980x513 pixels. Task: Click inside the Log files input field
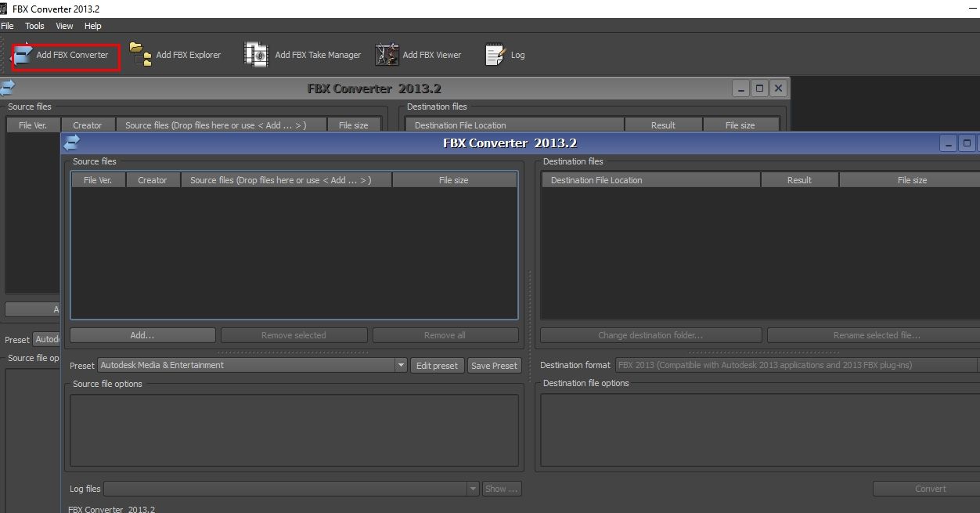pos(282,488)
